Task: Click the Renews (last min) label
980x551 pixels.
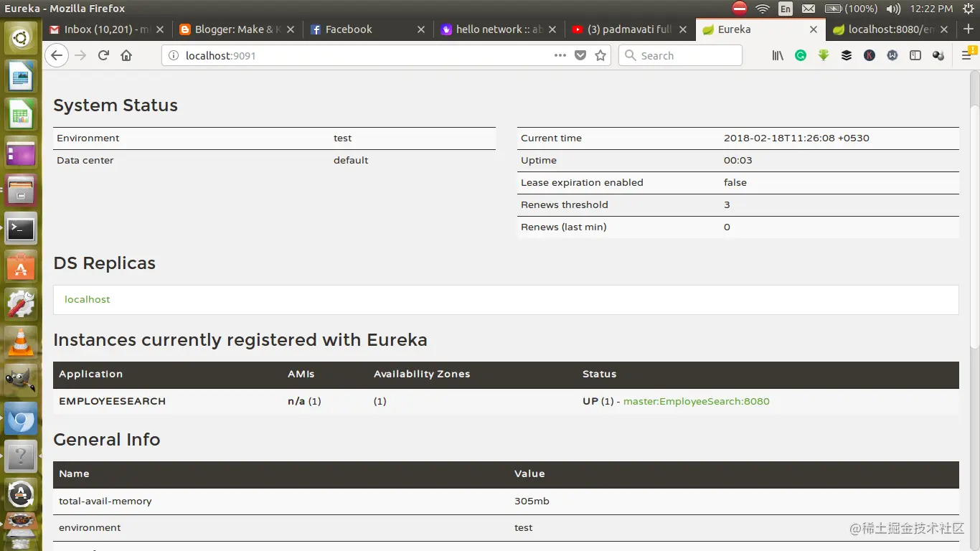Action: click(x=564, y=227)
